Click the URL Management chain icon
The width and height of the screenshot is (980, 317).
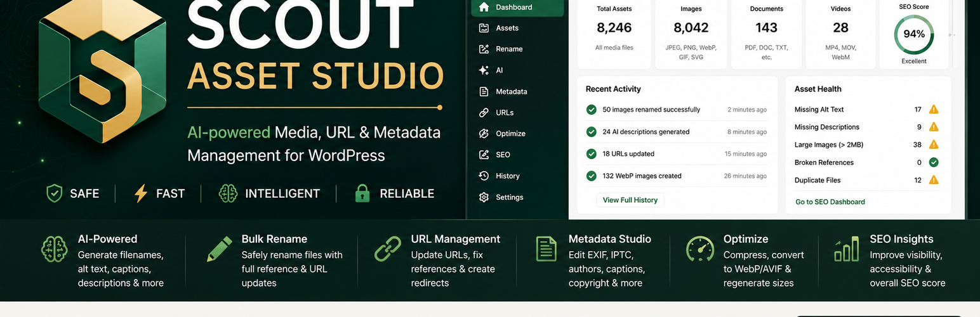(388, 249)
